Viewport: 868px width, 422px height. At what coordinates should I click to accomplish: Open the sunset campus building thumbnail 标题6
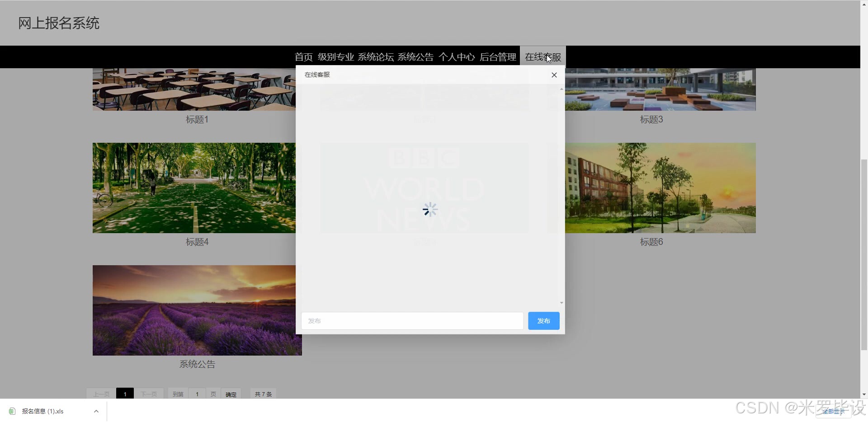pos(660,188)
